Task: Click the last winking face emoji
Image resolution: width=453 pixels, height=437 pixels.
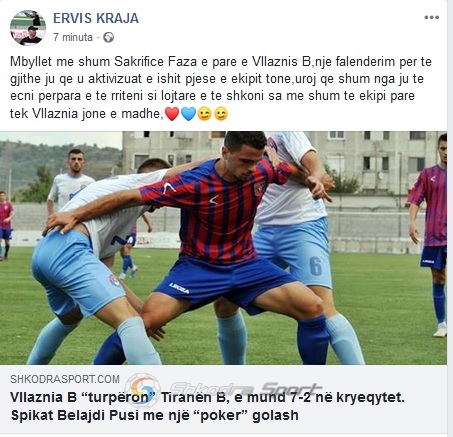Action: point(221,114)
